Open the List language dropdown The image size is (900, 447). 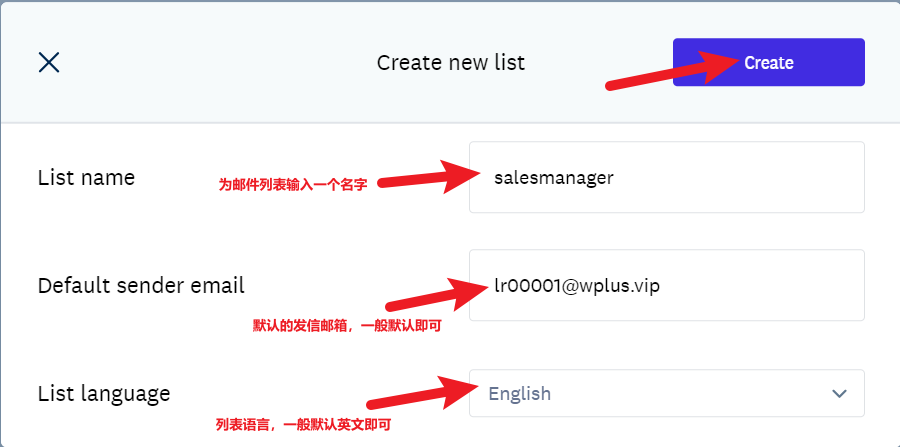coord(666,393)
